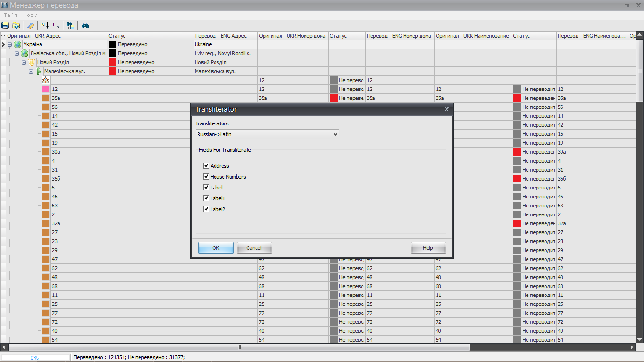The image size is (644, 362).
Task: Open the Tools menu
Action: (30, 15)
